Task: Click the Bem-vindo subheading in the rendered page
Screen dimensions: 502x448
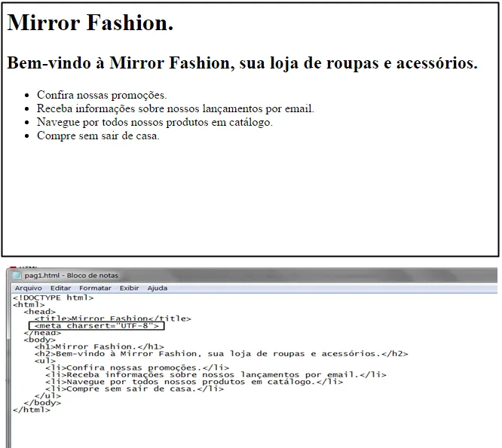Action: click(242, 63)
